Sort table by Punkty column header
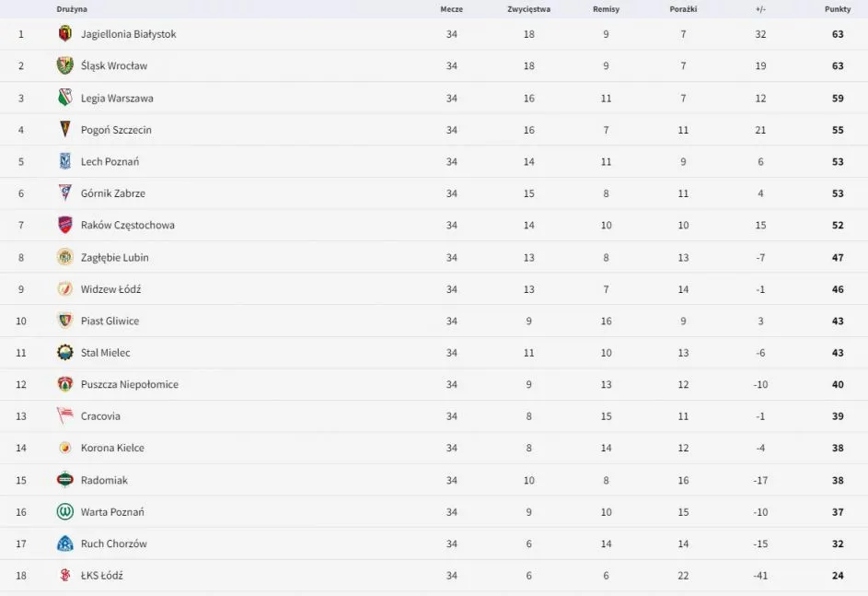This screenshot has width=868, height=596. point(838,9)
